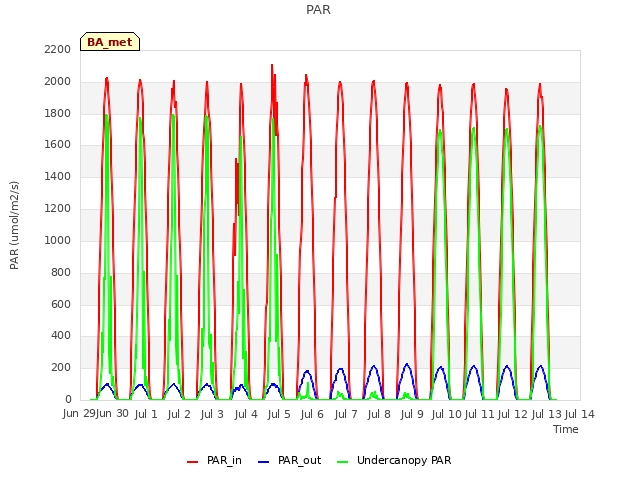640x480 pixels.
Task: Click the 200 y-axis tick label
Action: click(x=61, y=368)
